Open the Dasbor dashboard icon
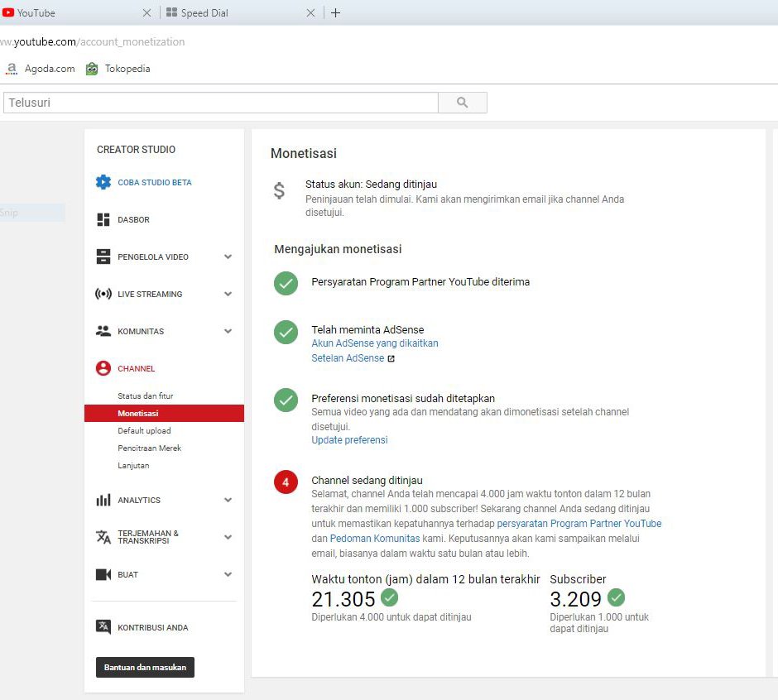The width and height of the screenshot is (778, 700). pos(103,219)
